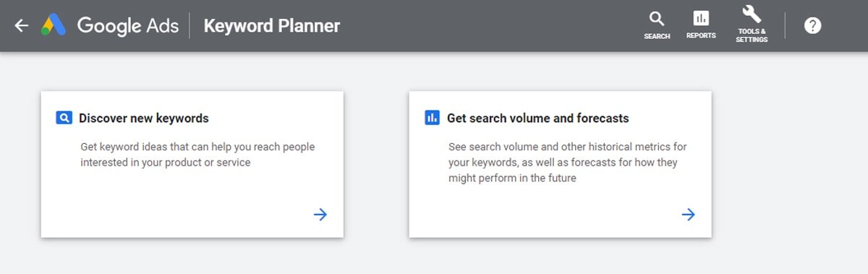This screenshot has height=274, width=868.
Task: Open the Search magnifier icon
Action: pyautogui.click(x=657, y=19)
